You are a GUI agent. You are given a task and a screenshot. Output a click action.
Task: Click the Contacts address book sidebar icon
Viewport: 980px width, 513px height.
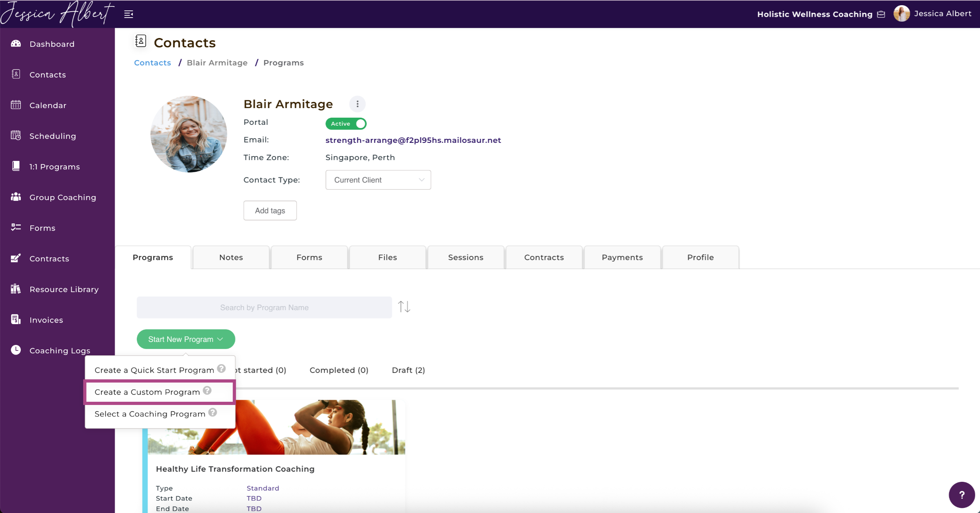(x=16, y=74)
